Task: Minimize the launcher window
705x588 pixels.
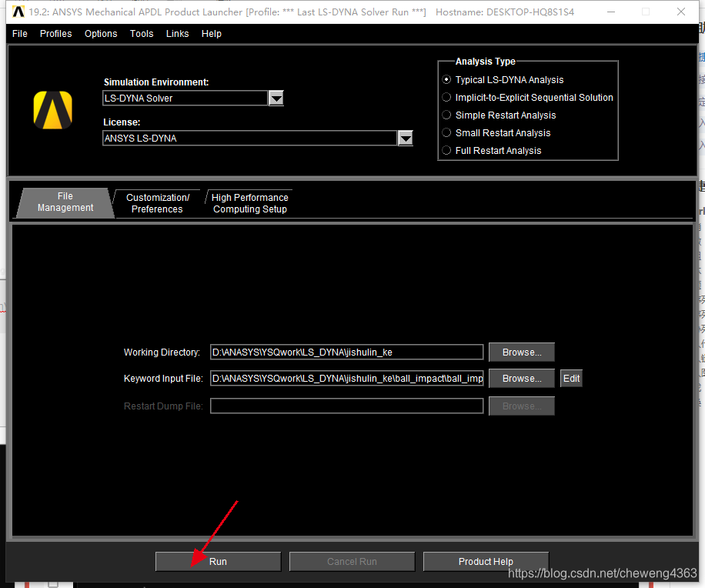Action: (611, 12)
